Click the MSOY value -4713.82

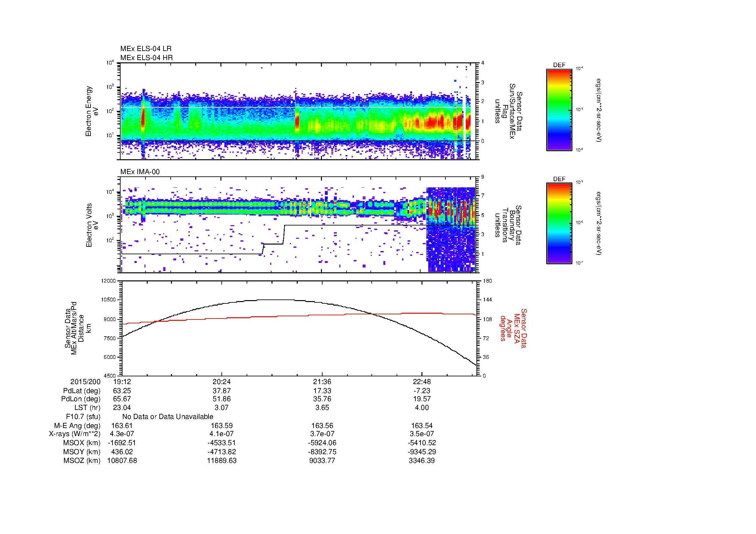coord(222,452)
